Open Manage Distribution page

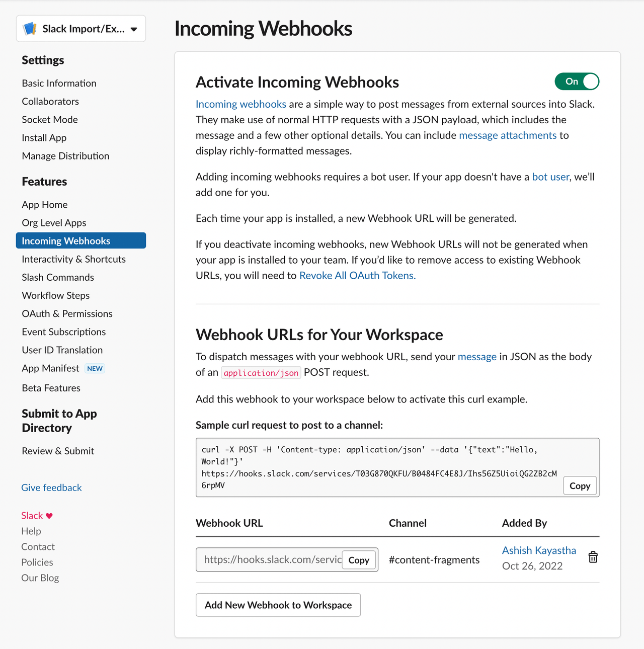(x=65, y=155)
